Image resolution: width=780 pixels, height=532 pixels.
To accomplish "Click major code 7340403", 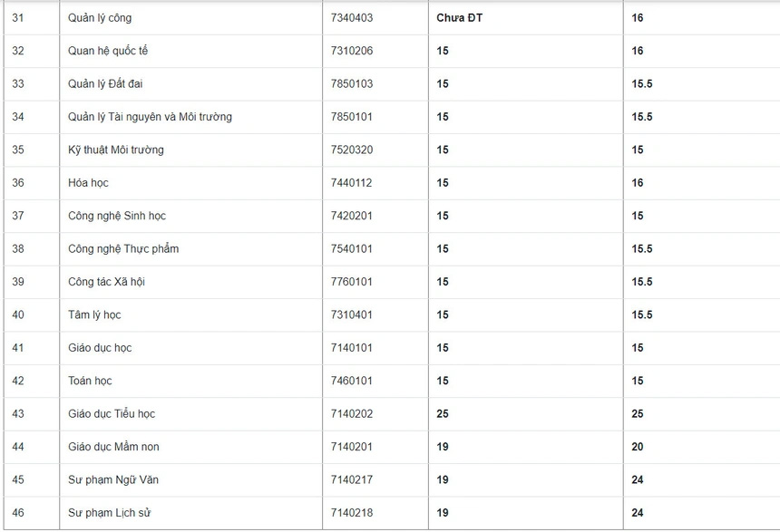I will pos(352,18).
